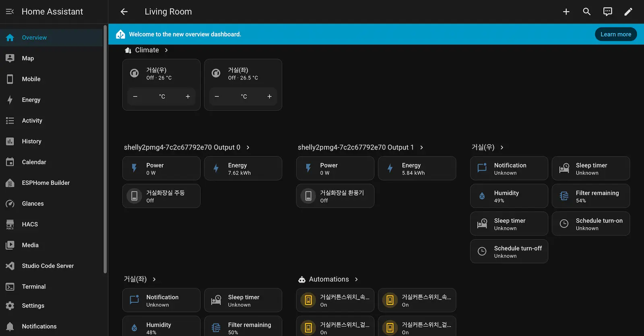
Task: Click the 거실(좌) thermostat icon
Action: click(x=216, y=73)
